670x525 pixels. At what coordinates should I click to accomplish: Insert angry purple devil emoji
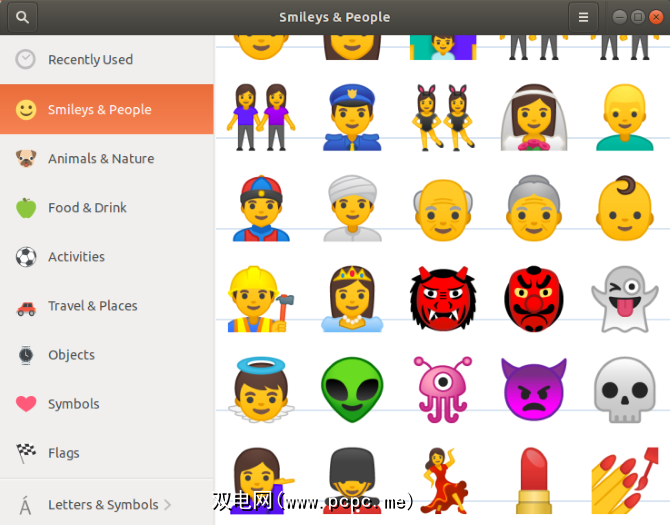coord(534,390)
